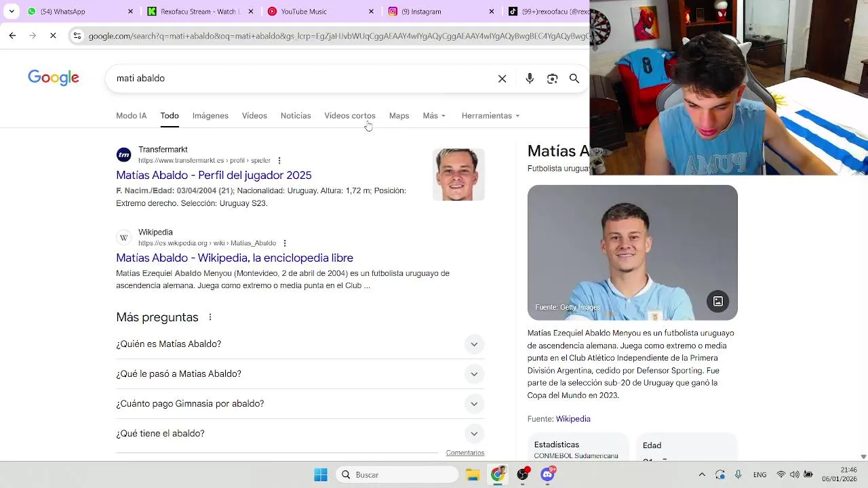
Task: Expand '¿Quién es Matías Abaldo?' question
Action: [x=300, y=344]
